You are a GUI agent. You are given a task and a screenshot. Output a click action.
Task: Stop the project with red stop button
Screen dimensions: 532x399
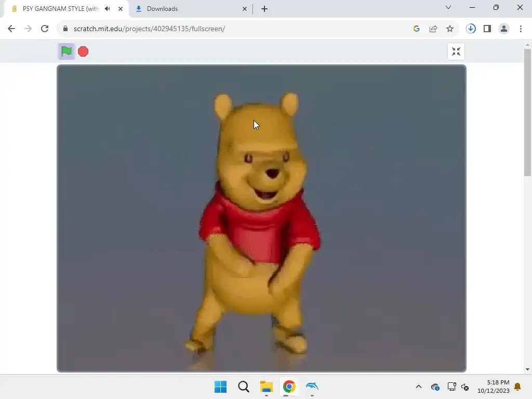point(83,51)
